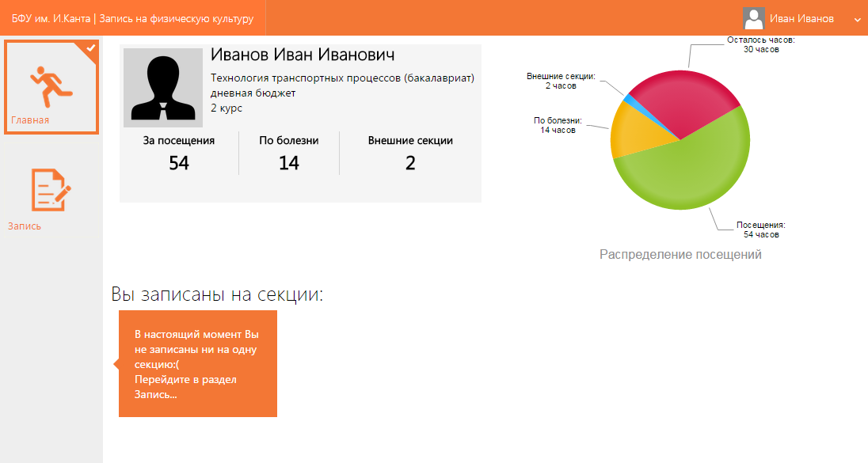Click the Иван Иванов username in header
Image resolution: width=868 pixels, height=463 pixels.
(801, 19)
